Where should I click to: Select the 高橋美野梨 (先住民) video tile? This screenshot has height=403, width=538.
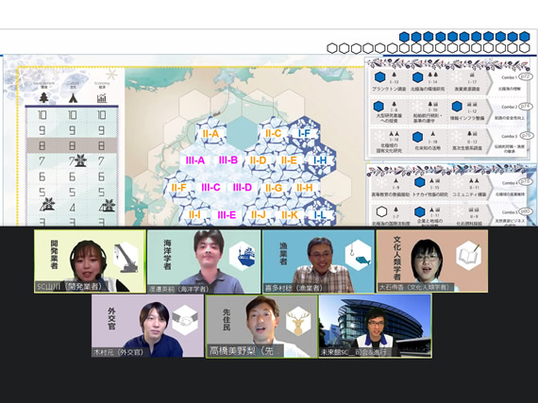point(261,326)
